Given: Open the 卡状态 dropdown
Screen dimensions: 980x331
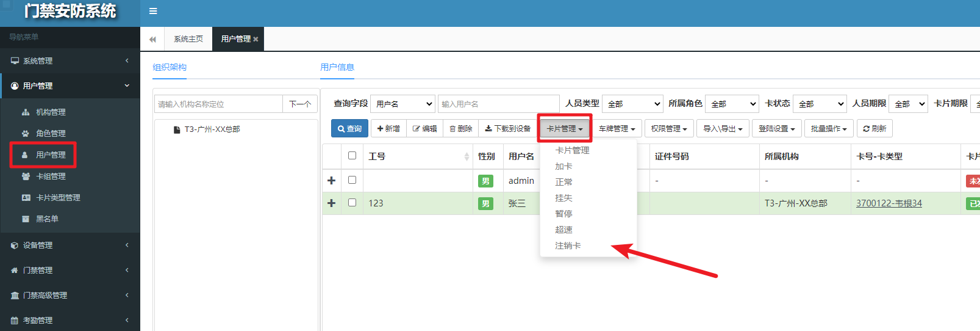Looking at the screenshot, I should [820, 104].
